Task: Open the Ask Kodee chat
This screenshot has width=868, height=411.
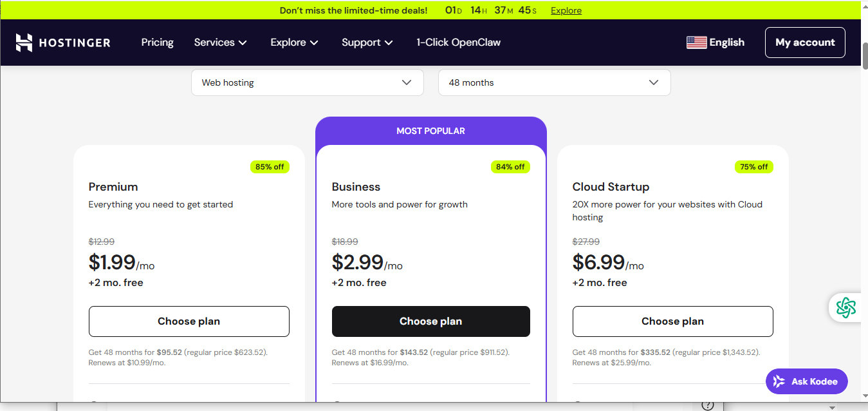Action: point(806,381)
